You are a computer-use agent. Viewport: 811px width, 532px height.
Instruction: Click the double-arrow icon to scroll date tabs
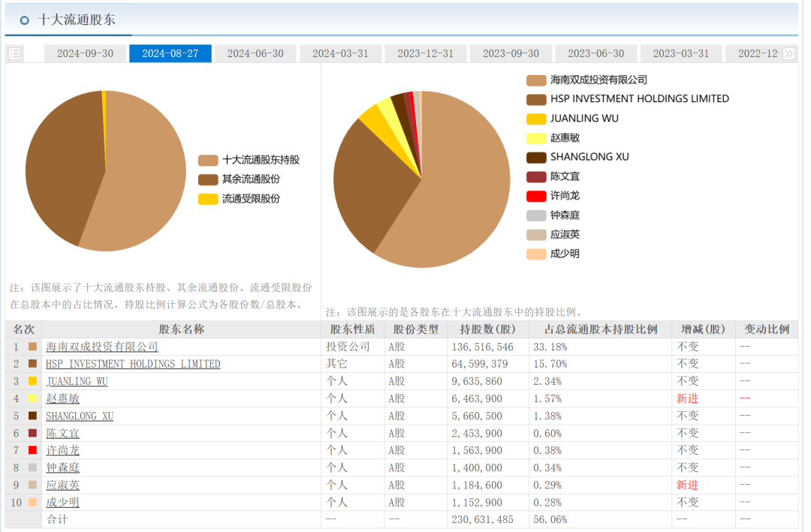(x=788, y=53)
